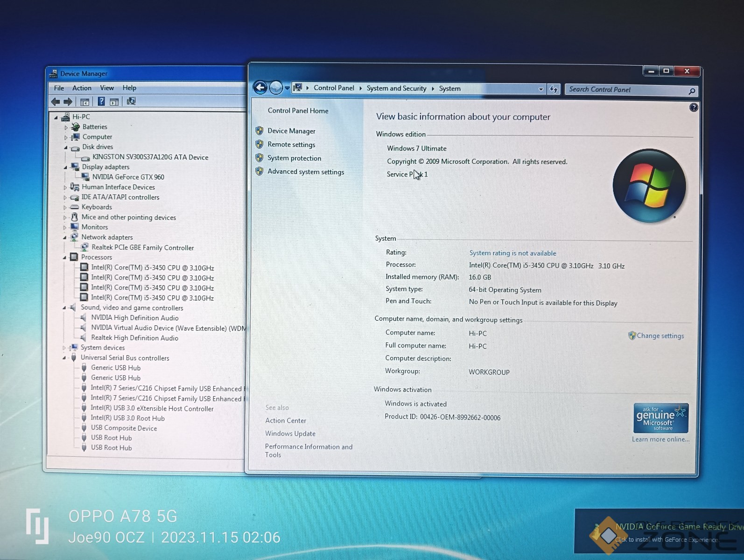Select the NVIDIA GeForce GTX 960 adapter icon
The width and height of the screenshot is (744, 560).
pyautogui.click(x=85, y=177)
